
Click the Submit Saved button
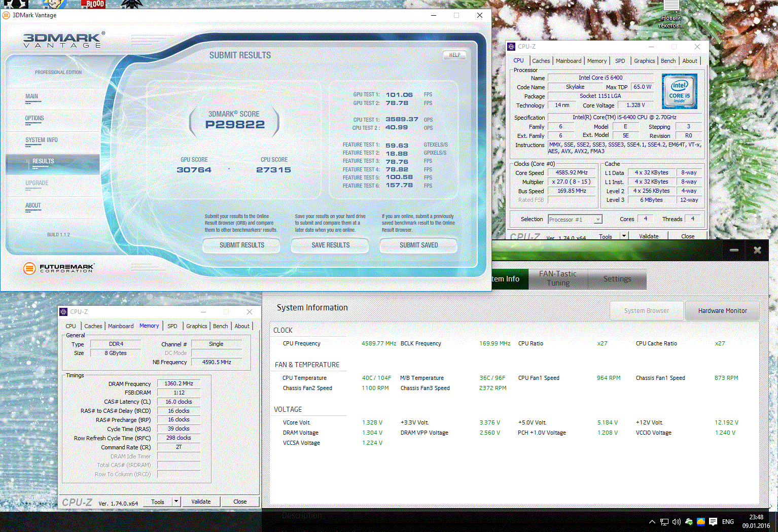(419, 245)
